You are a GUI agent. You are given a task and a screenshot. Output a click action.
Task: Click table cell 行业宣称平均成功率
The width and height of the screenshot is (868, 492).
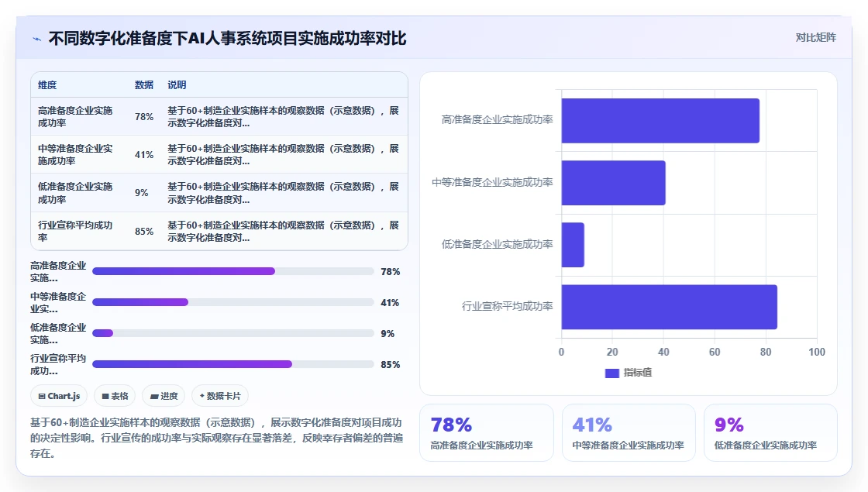(75, 231)
